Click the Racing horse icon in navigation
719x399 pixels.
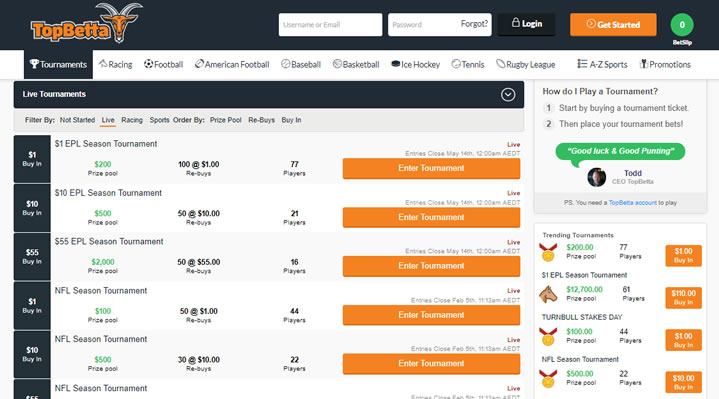pyautogui.click(x=103, y=64)
